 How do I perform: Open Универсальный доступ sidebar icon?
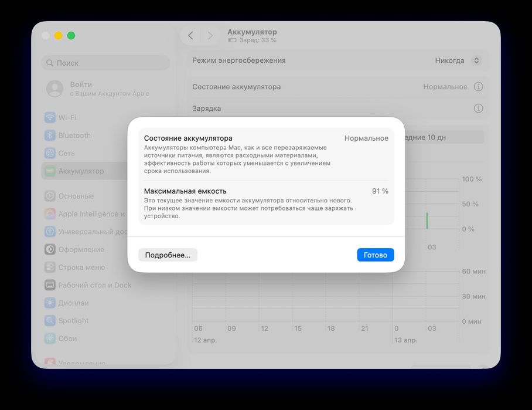click(50, 232)
